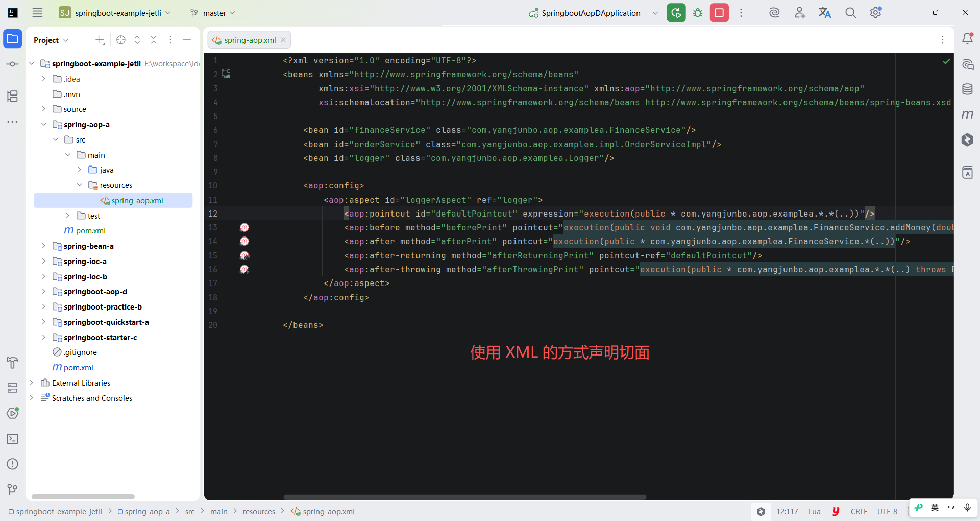
Task: Open the Build tool window
Action: [x=13, y=363]
